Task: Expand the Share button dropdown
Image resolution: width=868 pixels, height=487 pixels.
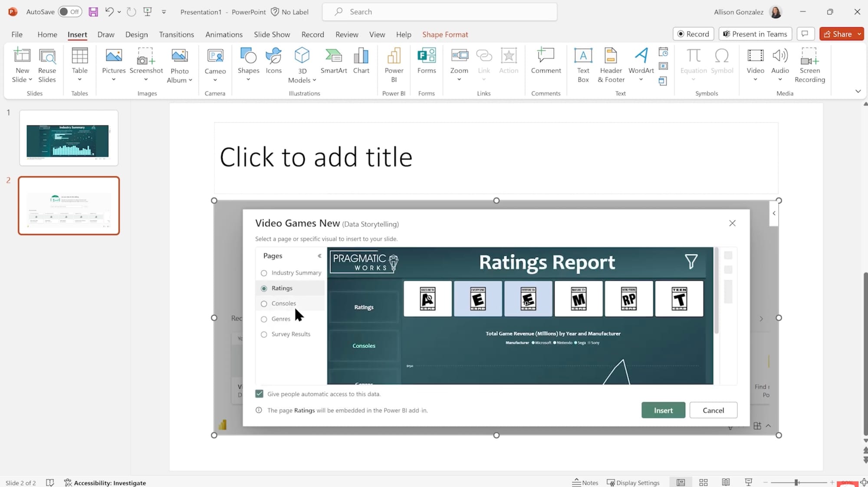Action: coord(859,34)
